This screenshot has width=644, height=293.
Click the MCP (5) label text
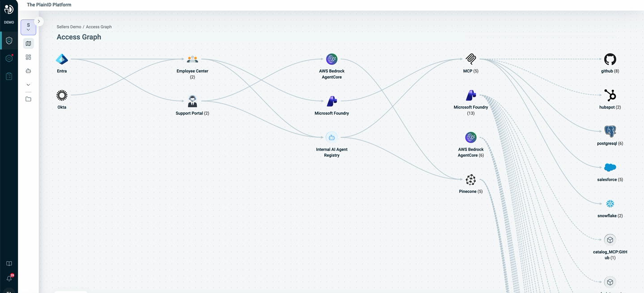click(470, 71)
